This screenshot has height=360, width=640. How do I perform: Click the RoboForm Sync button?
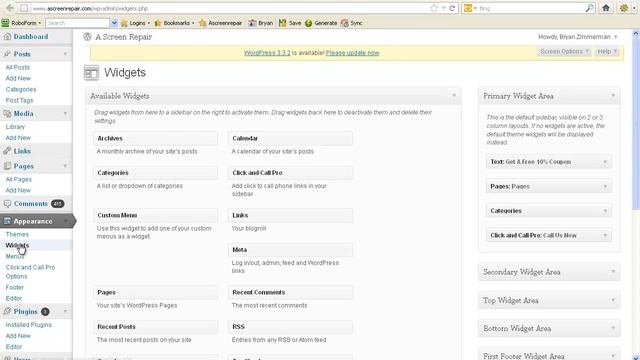point(352,23)
